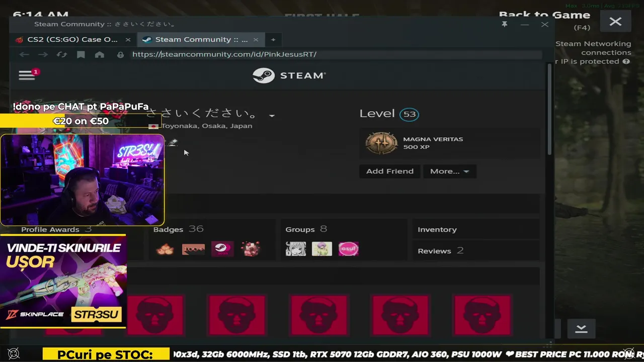This screenshot has width=644, height=362.
Task: Open the osu! group icon
Action: click(x=349, y=249)
